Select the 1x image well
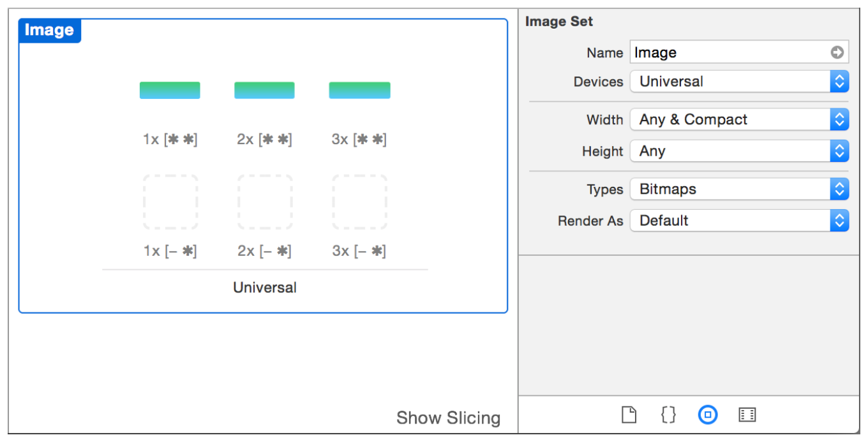The image size is (868, 442). point(170,90)
